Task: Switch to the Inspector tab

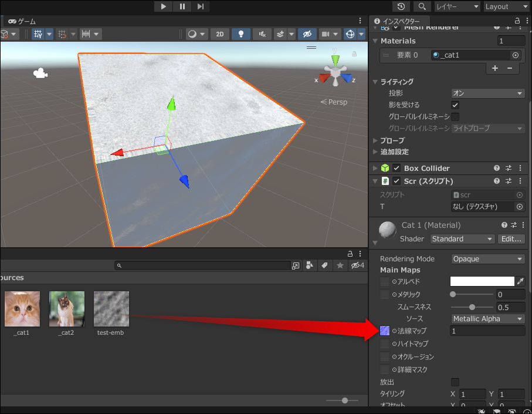Action: (398, 21)
